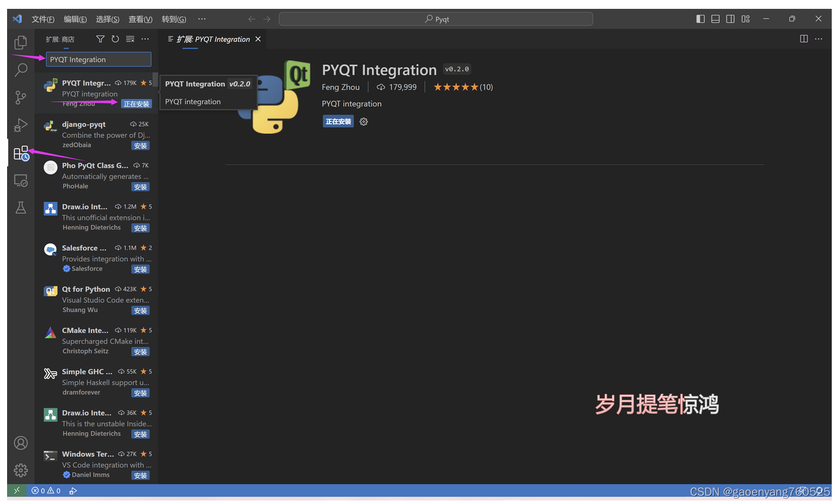Install the Pho PyQt Class Generator extension

point(140,187)
